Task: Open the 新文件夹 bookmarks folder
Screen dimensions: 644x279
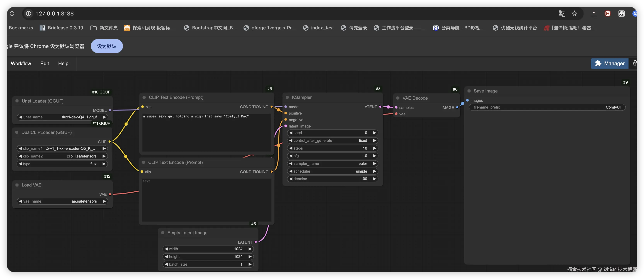Action: [104, 28]
